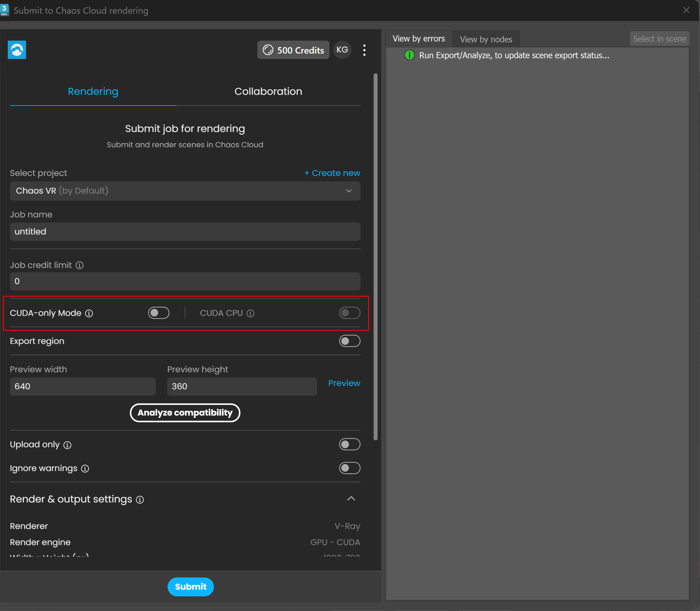Open the Select project dropdown

click(x=185, y=191)
